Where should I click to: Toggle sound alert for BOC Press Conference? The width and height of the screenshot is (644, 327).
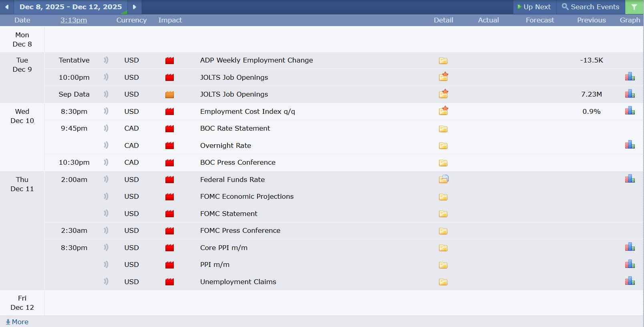click(106, 162)
